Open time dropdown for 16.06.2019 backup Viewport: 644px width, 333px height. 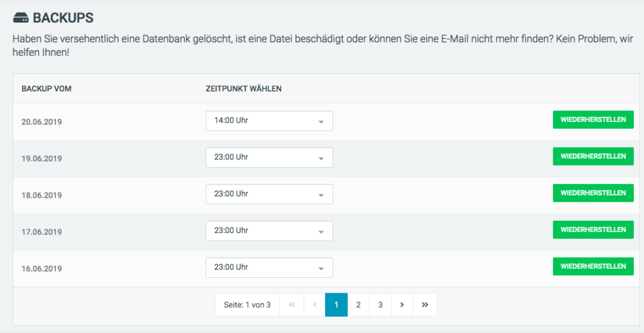point(269,268)
